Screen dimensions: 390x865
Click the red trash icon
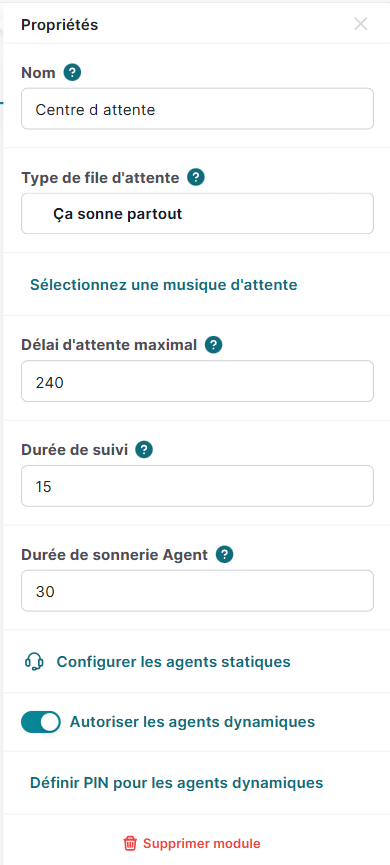[130, 843]
